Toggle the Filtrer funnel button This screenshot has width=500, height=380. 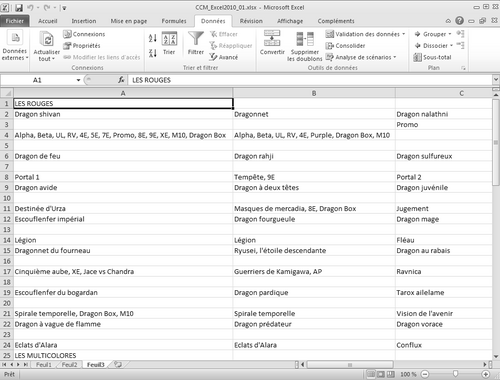click(x=196, y=43)
